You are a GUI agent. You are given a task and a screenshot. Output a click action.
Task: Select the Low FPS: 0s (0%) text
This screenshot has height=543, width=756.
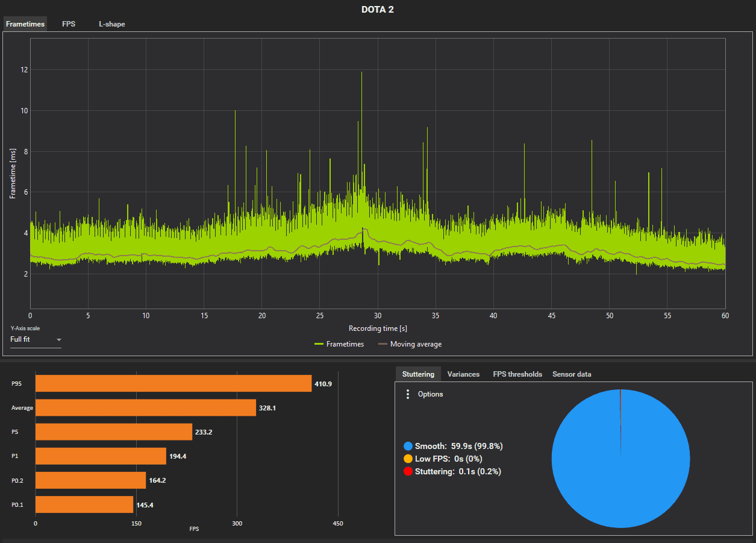pyautogui.click(x=449, y=459)
